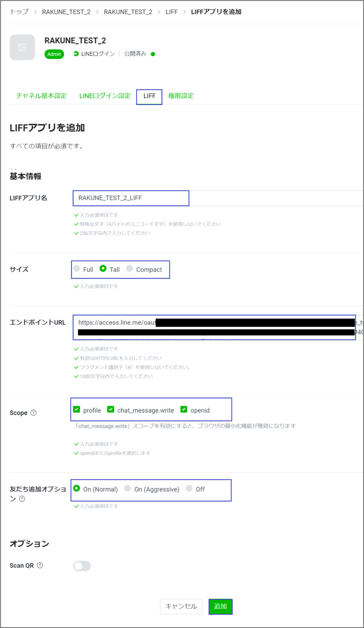Uncheck the chat_message.write scope checkbox
This screenshot has width=364, height=628.
pyautogui.click(x=111, y=409)
